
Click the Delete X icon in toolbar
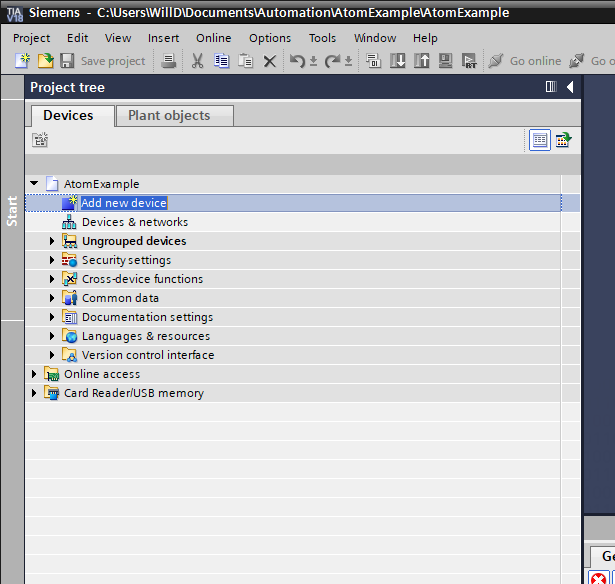269,61
